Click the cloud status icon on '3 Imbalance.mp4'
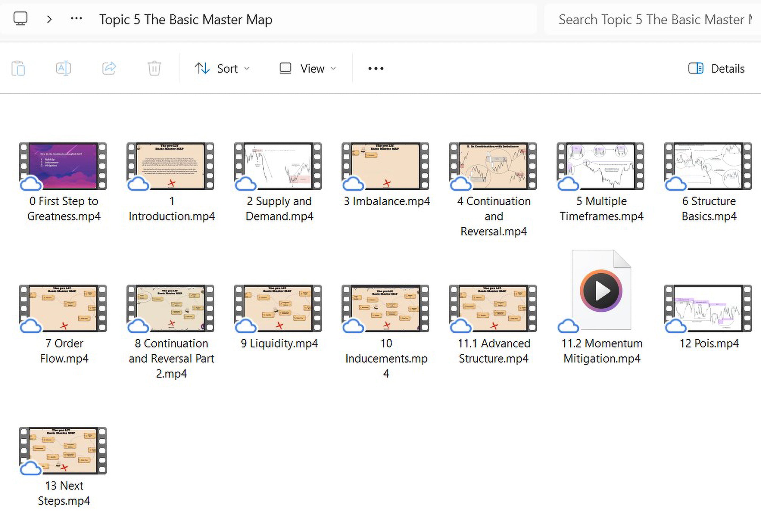Screen dimensions: 761x532 click(353, 184)
